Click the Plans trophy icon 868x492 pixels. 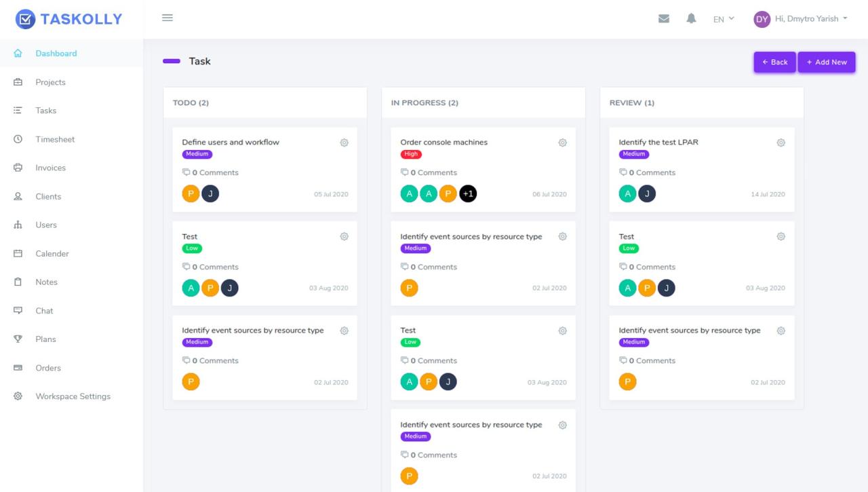[18, 339]
